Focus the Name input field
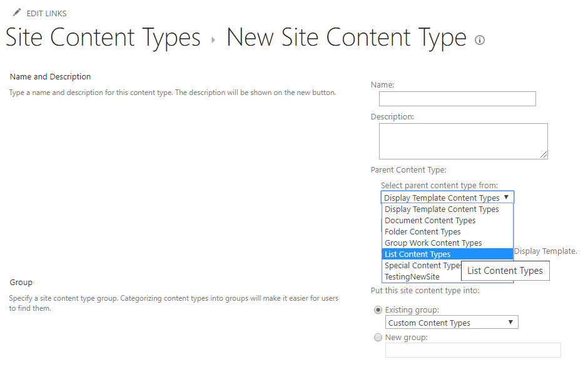 pyautogui.click(x=457, y=99)
